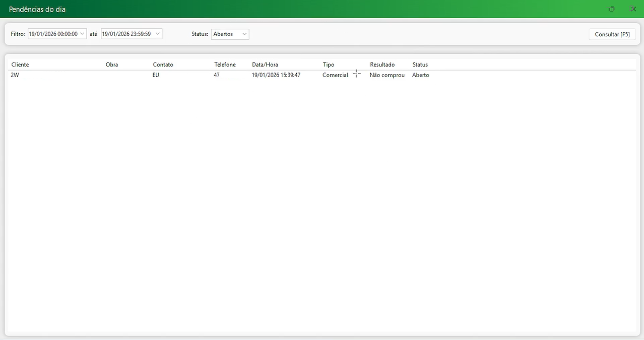Click the EU contact cell

click(x=156, y=75)
